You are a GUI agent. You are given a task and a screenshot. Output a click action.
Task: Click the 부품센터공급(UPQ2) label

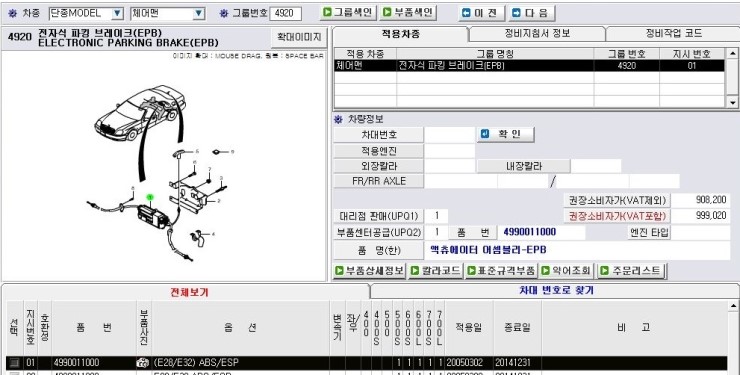click(378, 232)
